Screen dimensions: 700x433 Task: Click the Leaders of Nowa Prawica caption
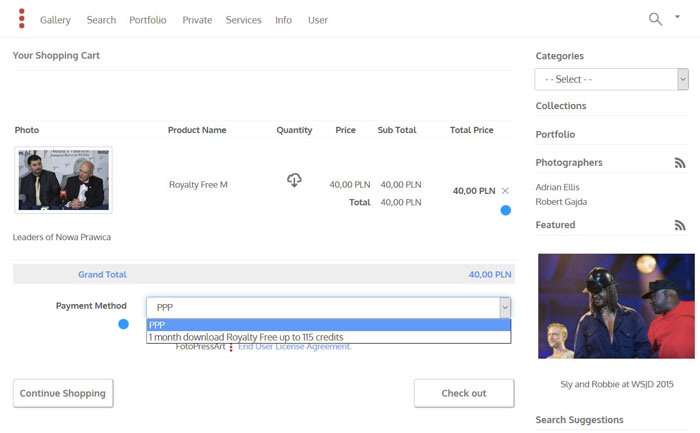62,237
